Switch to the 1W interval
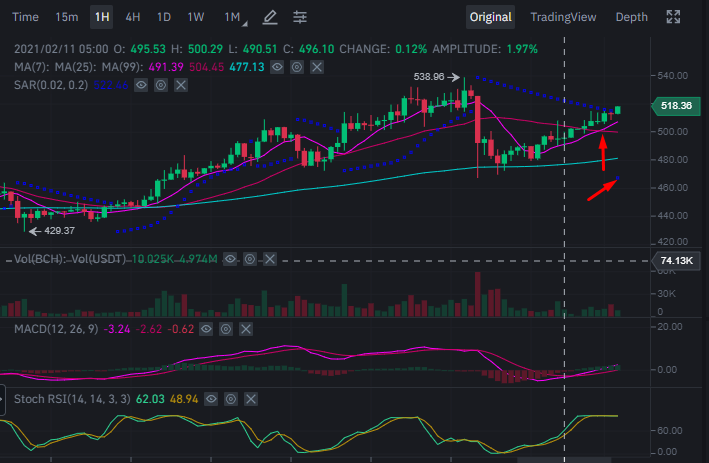The image size is (709, 463). (x=196, y=17)
